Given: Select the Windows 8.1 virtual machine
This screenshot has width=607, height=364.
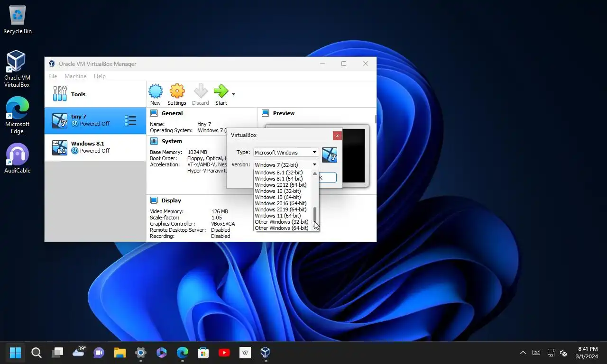Looking at the screenshot, I should click(95, 147).
